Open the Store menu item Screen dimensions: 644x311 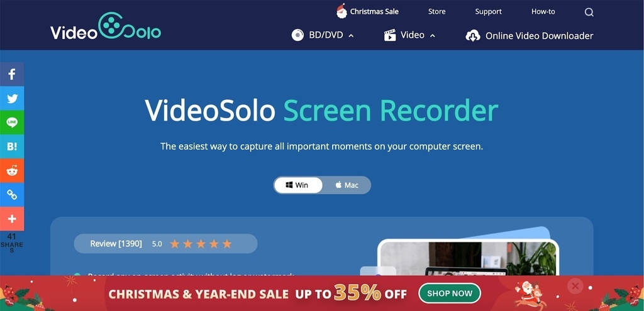click(x=436, y=11)
